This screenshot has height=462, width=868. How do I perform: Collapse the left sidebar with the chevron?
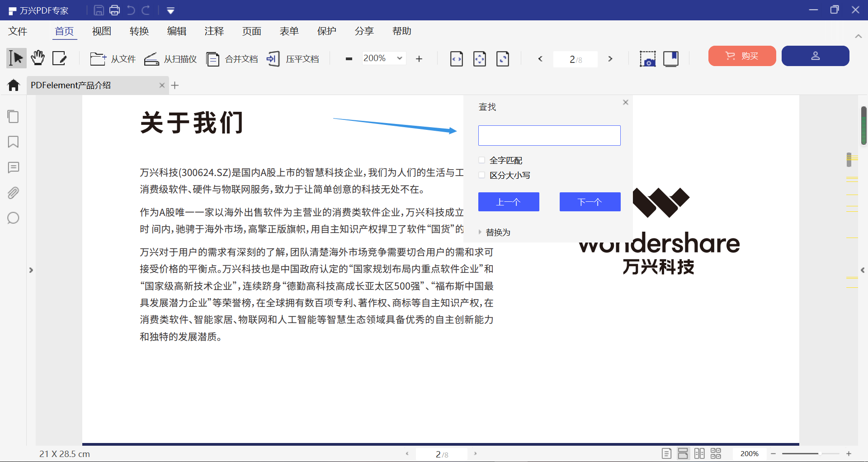(x=31, y=270)
